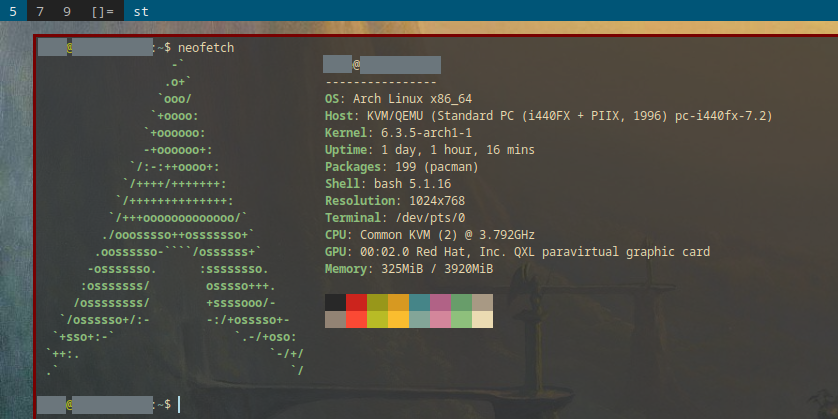Select the Shell: bash 5.1.16 line
The image size is (838, 419).
click(x=388, y=184)
